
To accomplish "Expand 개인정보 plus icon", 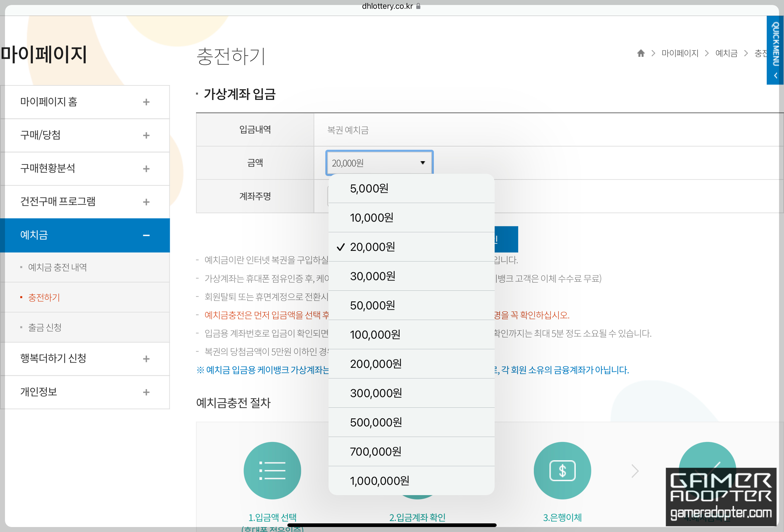I will (146, 392).
